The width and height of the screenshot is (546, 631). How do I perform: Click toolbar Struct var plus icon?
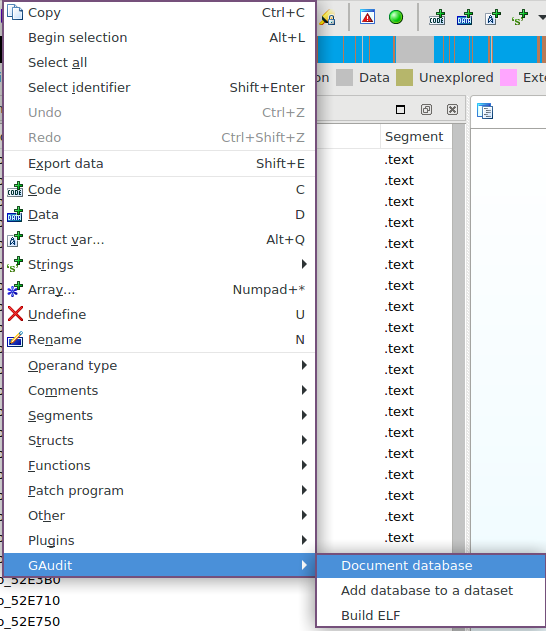click(492, 17)
